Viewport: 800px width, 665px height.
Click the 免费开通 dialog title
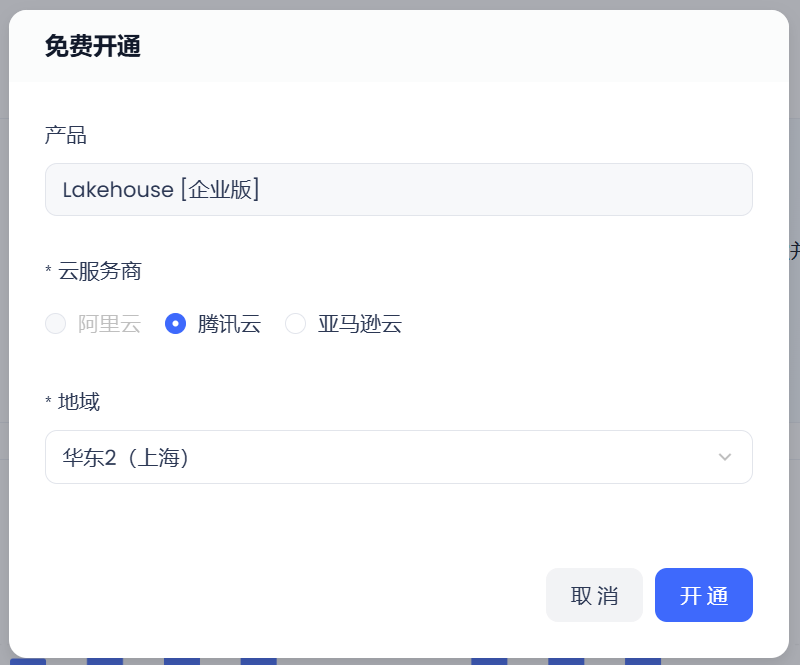click(x=93, y=47)
